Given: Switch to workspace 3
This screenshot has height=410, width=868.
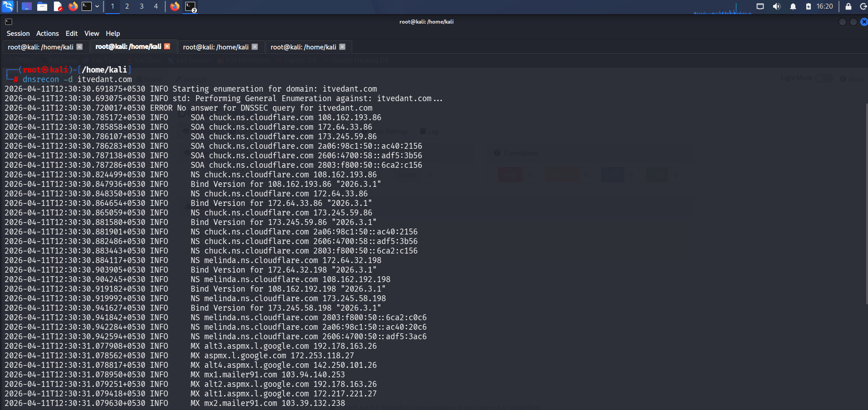Looking at the screenshot, I should [142, 6].
